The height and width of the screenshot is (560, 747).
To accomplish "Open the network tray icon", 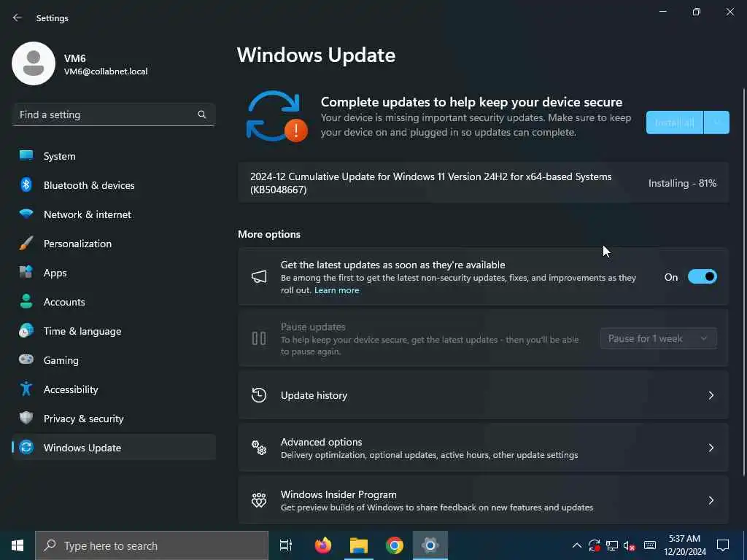I will pyautogui.click(x=612, y=545).
